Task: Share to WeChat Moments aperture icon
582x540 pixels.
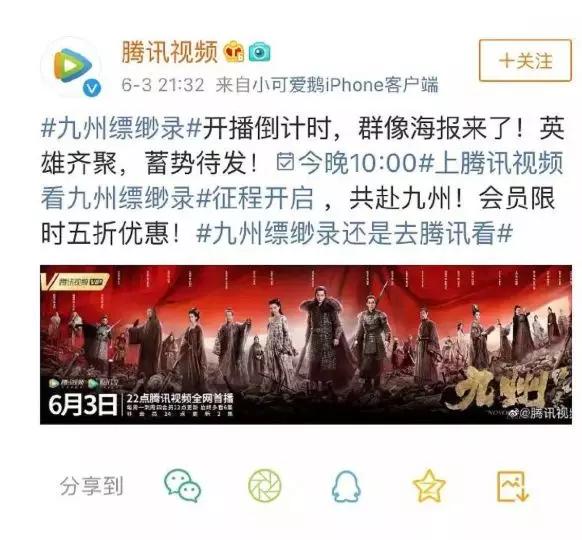Action: (x=265, y=485)
